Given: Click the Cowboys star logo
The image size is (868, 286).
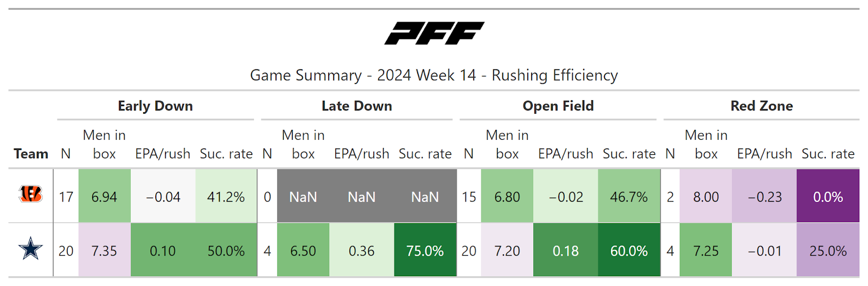Looking at the screenshot, I should click(30, 249).
